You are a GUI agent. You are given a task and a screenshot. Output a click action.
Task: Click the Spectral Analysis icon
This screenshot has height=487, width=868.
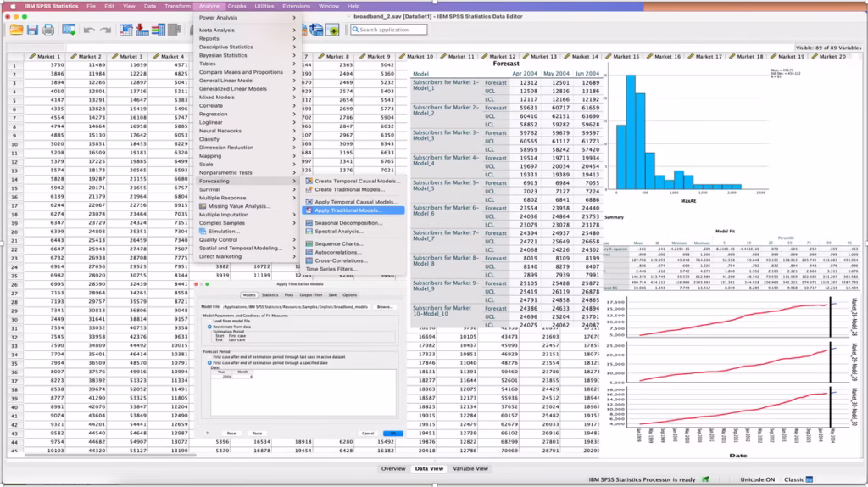click(x=309, y=231)
